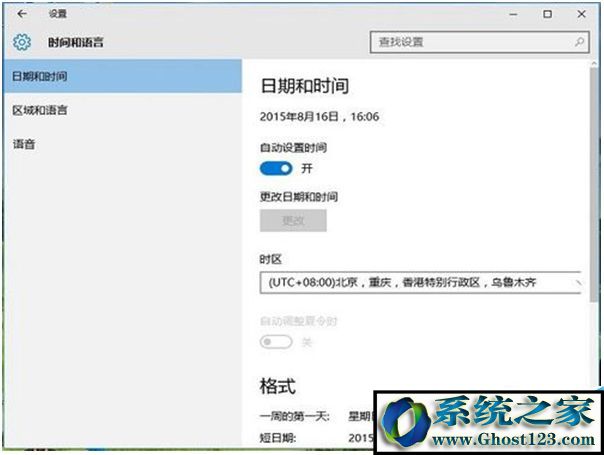Screen dimensions: 604x455
Task: Toggle the 自动调整夏令时 switch
Action: (275, 342)
